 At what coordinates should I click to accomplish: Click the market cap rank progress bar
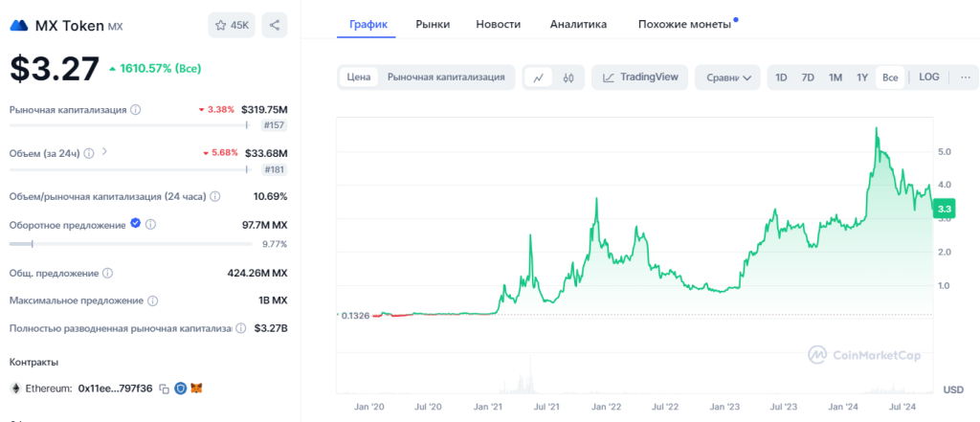pos(130,125)
